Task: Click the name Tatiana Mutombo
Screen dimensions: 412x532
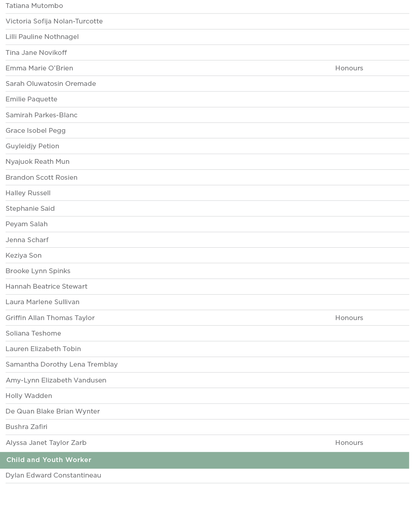Action: [x=34, y=6]
